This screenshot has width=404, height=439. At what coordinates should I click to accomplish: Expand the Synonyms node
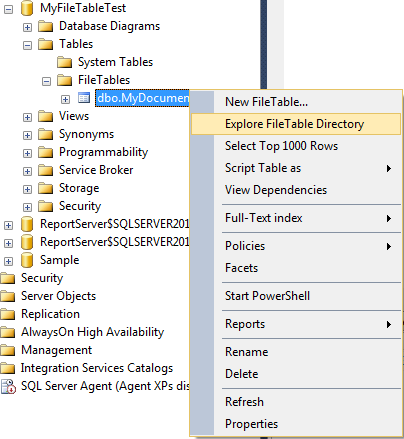tap(27, 135)
